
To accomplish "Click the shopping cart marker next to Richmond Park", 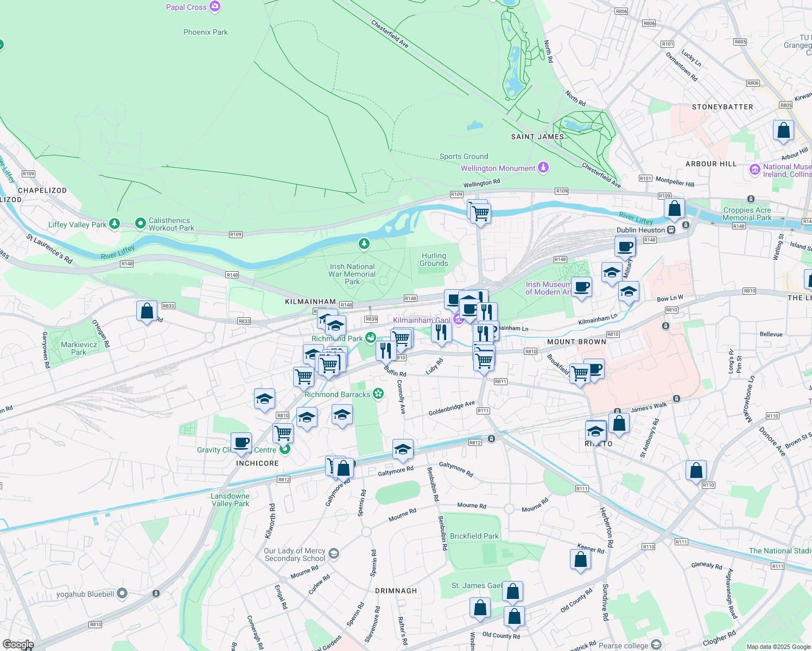I will coord(401,339).
